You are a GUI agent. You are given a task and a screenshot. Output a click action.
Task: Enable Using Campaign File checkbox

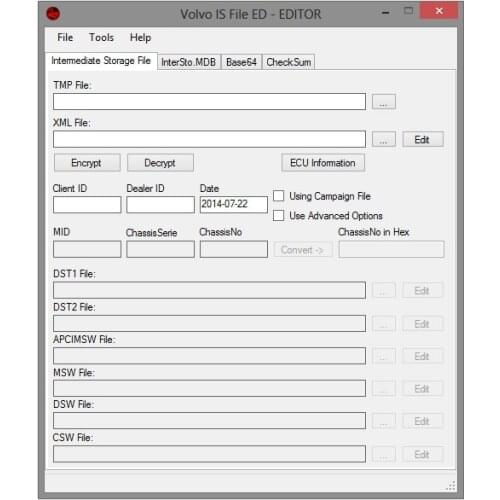click(x=279, y=196)
